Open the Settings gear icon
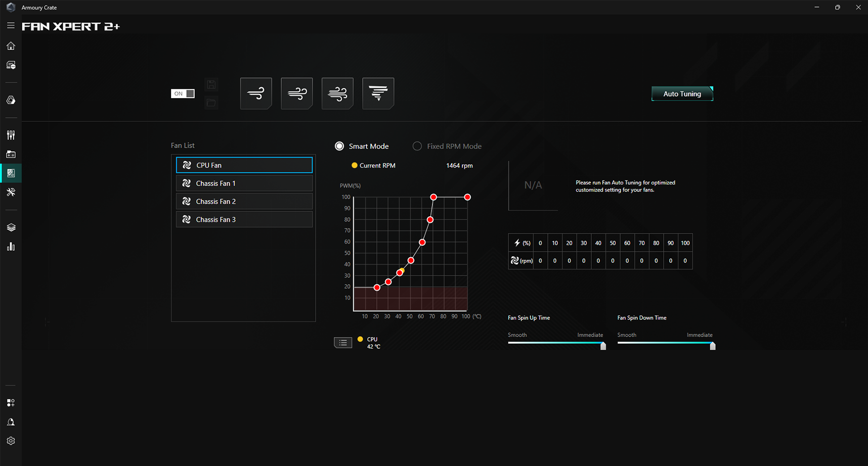The width and height of the screenshot is (868, 466). pyautogui.click(x=11, y=441)
